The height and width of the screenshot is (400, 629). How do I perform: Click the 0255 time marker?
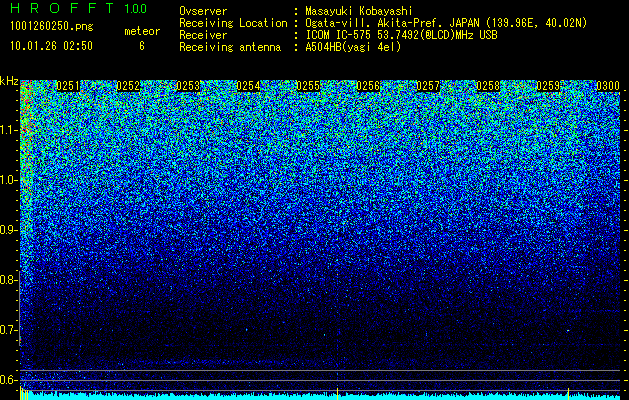pos(308,86)
